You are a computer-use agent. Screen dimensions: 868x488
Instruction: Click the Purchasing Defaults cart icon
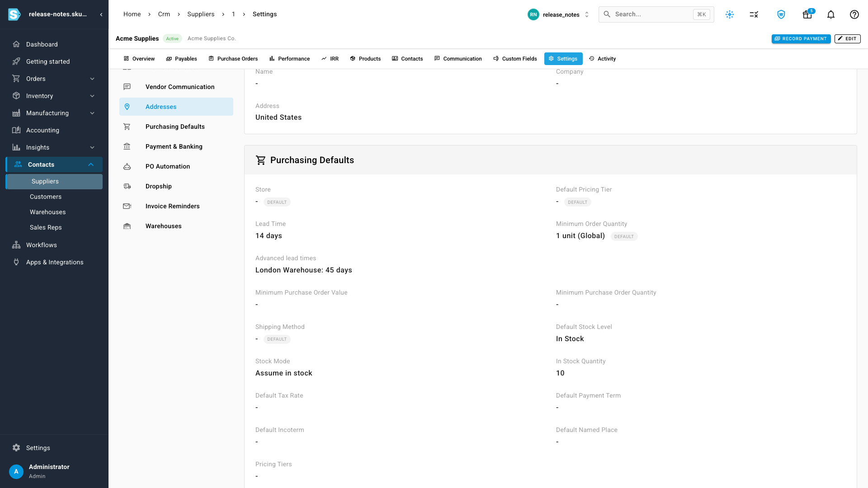point(127,127)
